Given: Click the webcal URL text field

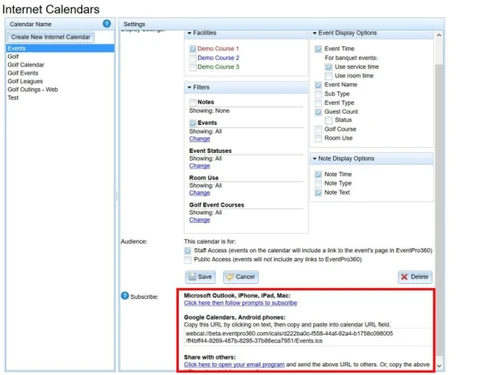Looking at the screenshot, I should (x=308, y=337).
